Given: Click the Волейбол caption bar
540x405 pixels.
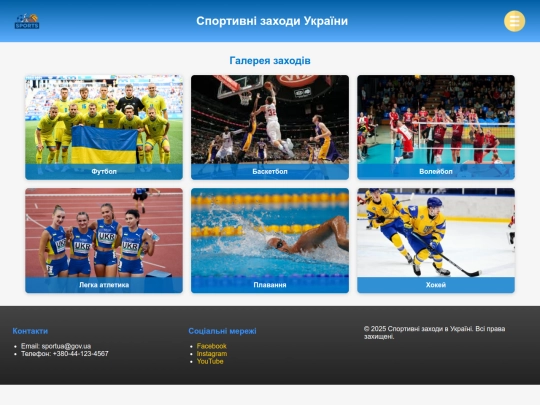Looking at the screenshot, I should click(x=436, y=172).
